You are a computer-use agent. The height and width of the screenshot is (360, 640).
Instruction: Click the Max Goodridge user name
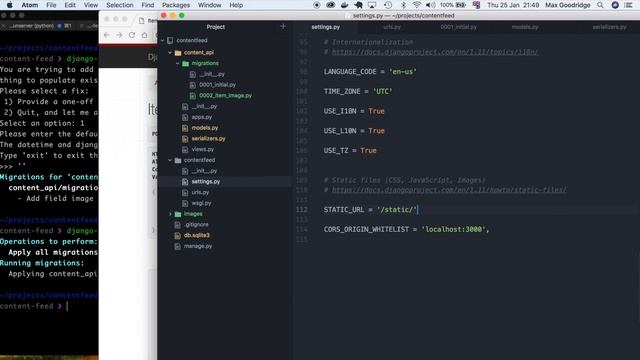(x=567, y=5)
